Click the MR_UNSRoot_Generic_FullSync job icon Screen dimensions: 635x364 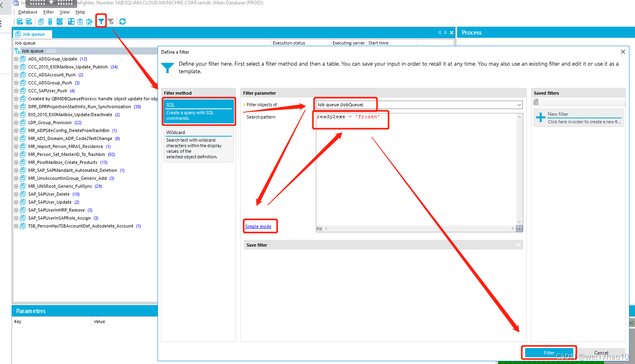[x=23, y=186]
